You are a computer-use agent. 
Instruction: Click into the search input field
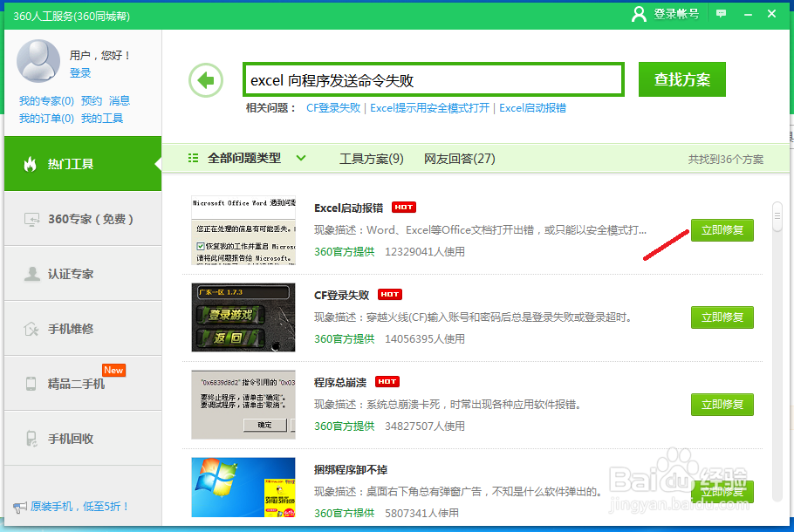pyautogui.click(x=434, y=80)
